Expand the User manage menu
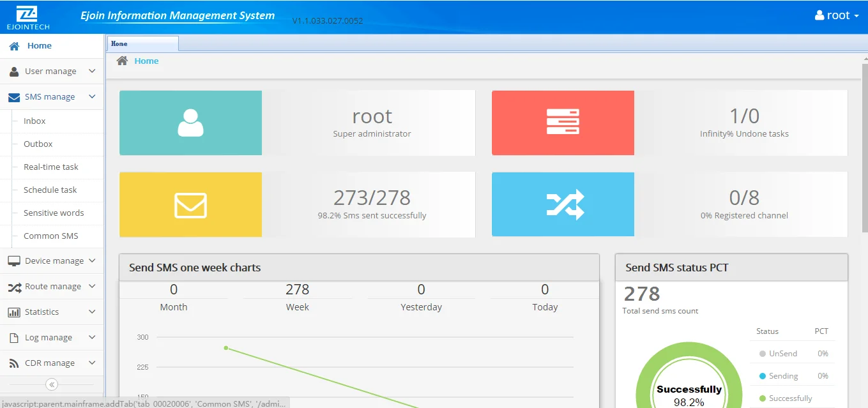This screenshot has height=408, width=868. (52, 72)
